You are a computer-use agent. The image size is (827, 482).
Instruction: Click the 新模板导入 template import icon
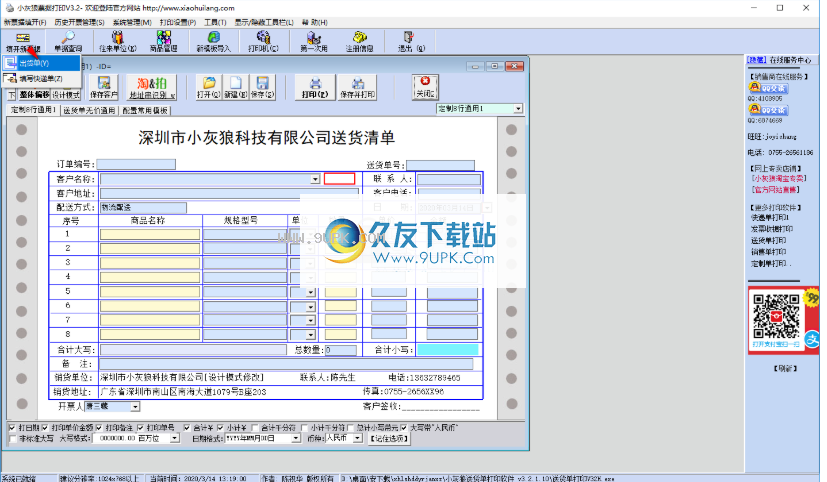click(214, 41)
